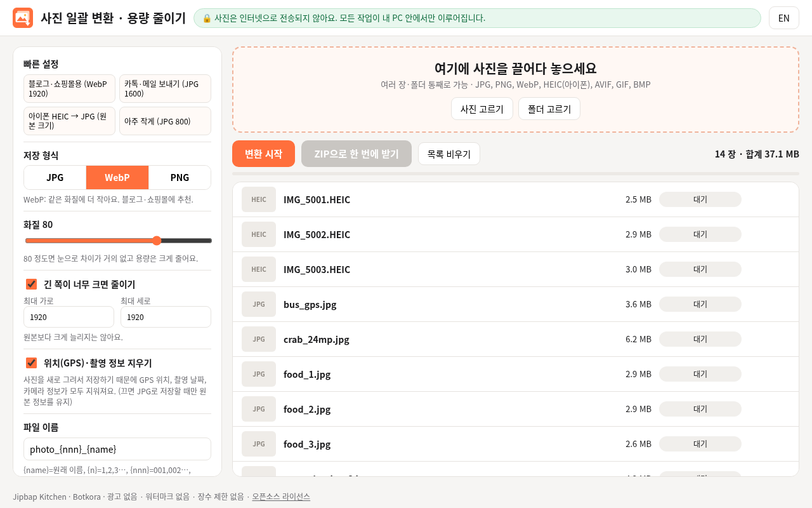
Task: Click the file name 'food_3.jpg'
Action: 307,444
